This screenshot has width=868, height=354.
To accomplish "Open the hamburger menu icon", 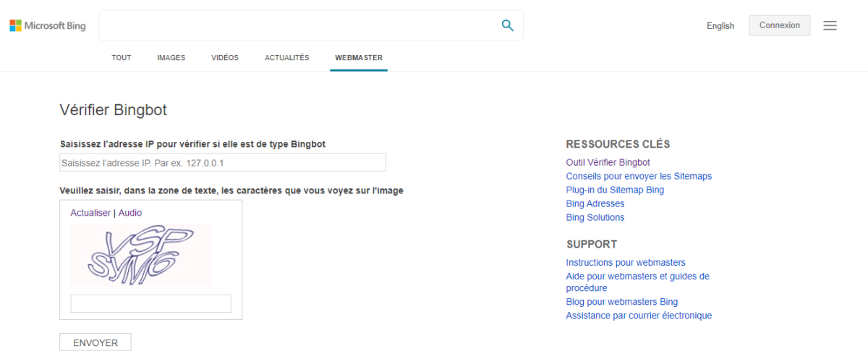I will [x=830, y=25].
